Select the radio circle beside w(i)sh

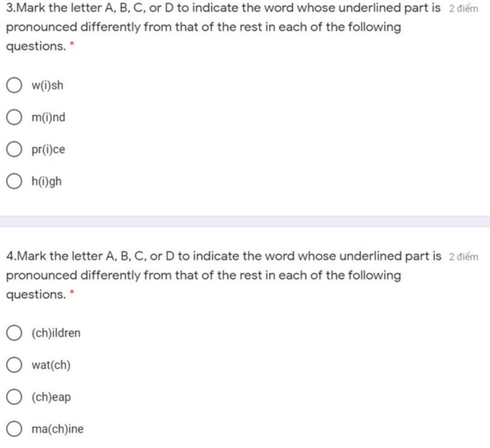coord(14,85)
